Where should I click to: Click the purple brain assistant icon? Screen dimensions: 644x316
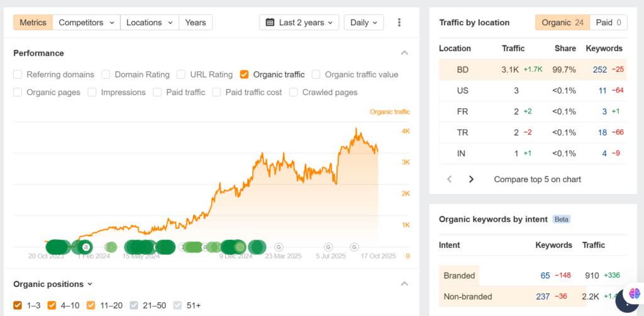(x=633, y=294)
